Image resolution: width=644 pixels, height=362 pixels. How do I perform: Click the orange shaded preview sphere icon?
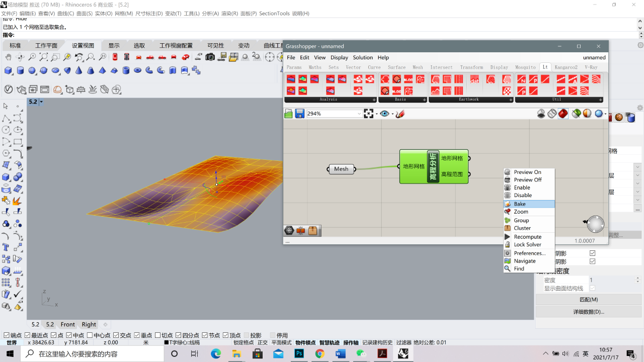(x=587, y=114)
